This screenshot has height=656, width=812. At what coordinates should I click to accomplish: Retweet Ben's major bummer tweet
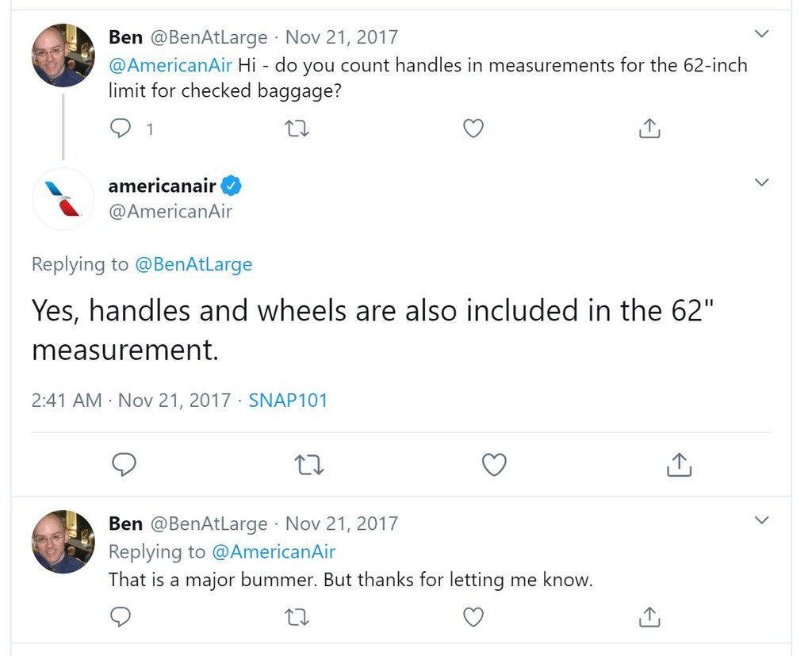tap(297, 617)
